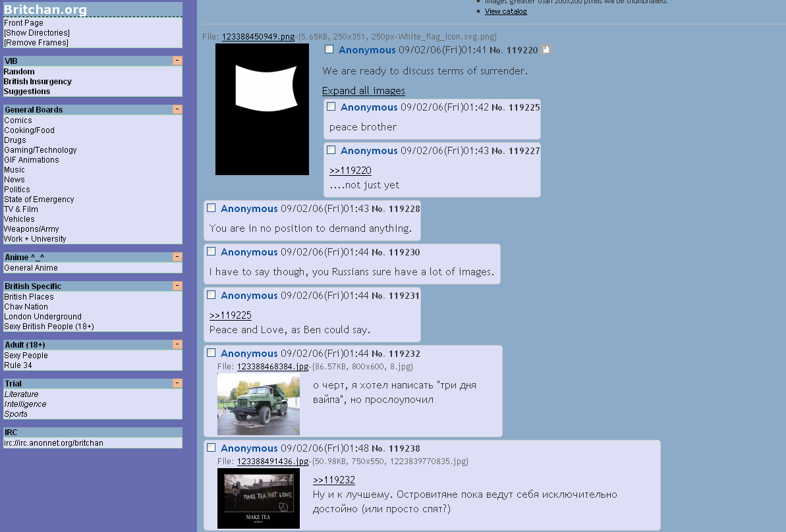786x532 pixels.
Task: Click the military truck thumbnail
Action: 259,404
